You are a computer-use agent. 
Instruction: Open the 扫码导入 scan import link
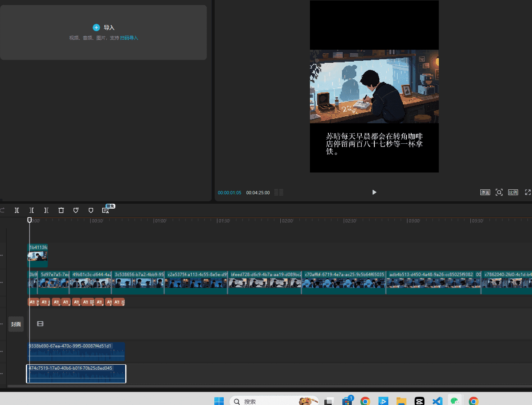(129, 38)
